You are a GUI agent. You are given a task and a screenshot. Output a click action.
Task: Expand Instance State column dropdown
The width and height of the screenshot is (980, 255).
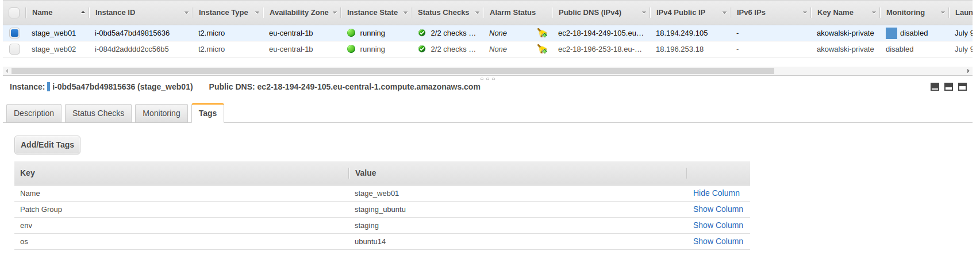[405, 13]
